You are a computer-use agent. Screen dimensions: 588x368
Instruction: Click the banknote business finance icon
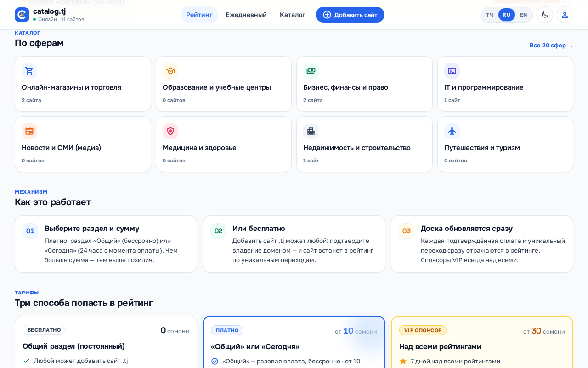(311, 71)
